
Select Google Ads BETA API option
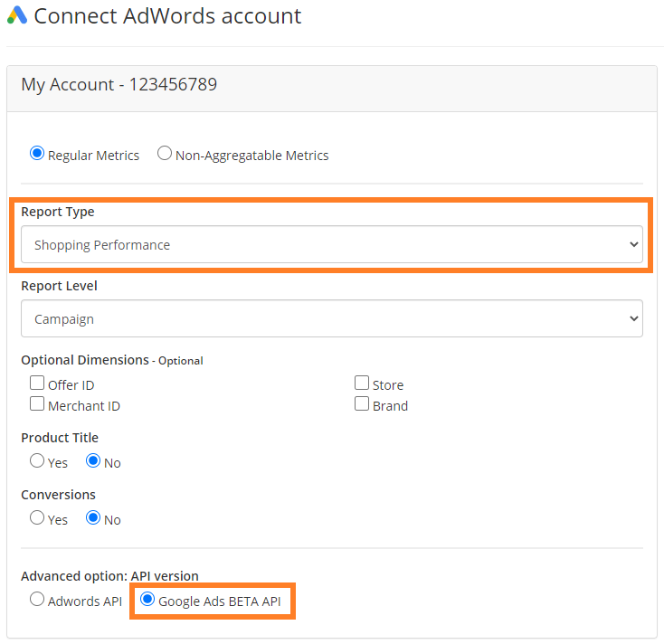(x=147, y=599)
